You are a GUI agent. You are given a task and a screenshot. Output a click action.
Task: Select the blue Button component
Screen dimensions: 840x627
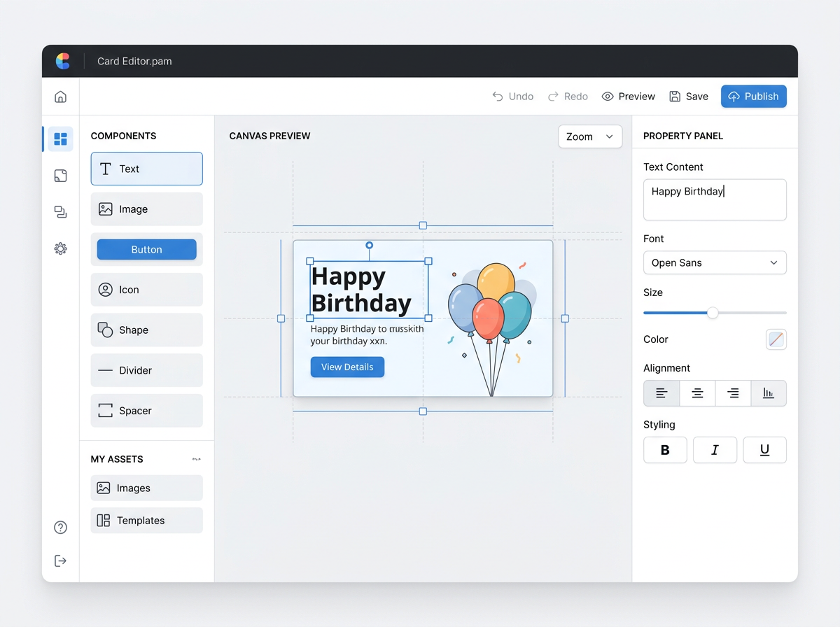click(x=147, y=249)
